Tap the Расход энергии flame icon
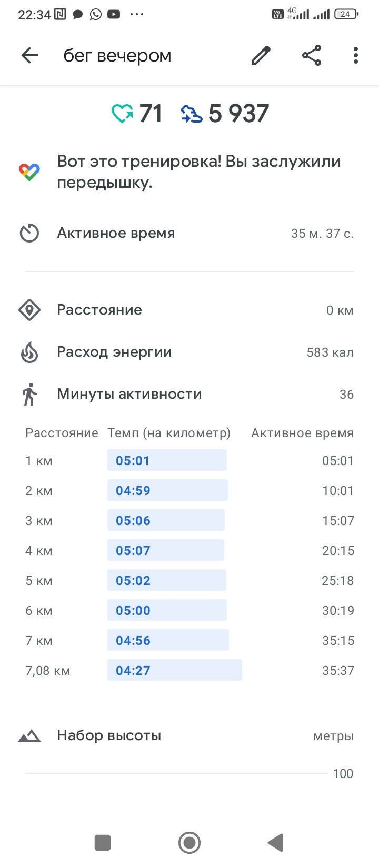Image resolution: width=379 pixels, height=868 pixels. point(29,352)
